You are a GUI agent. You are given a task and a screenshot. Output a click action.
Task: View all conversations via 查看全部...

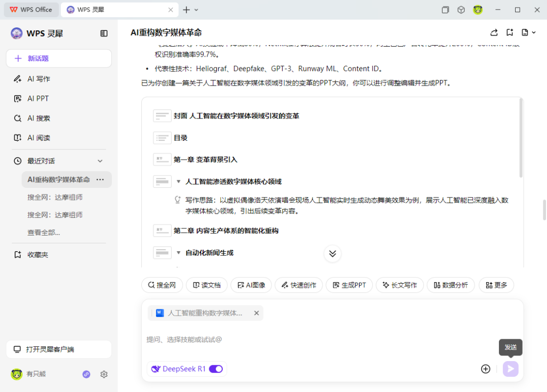pyautogui.click(x=44, y=232)
